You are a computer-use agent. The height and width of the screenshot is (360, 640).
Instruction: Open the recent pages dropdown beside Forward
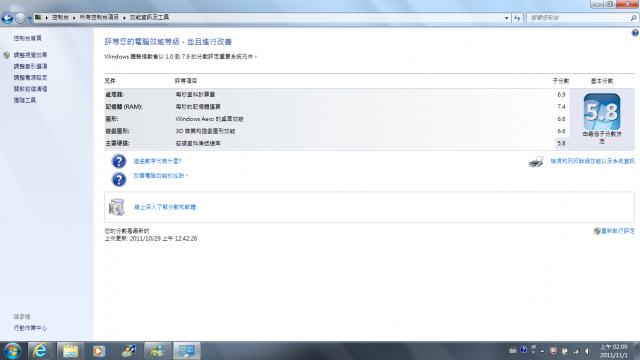coord(29,18)
